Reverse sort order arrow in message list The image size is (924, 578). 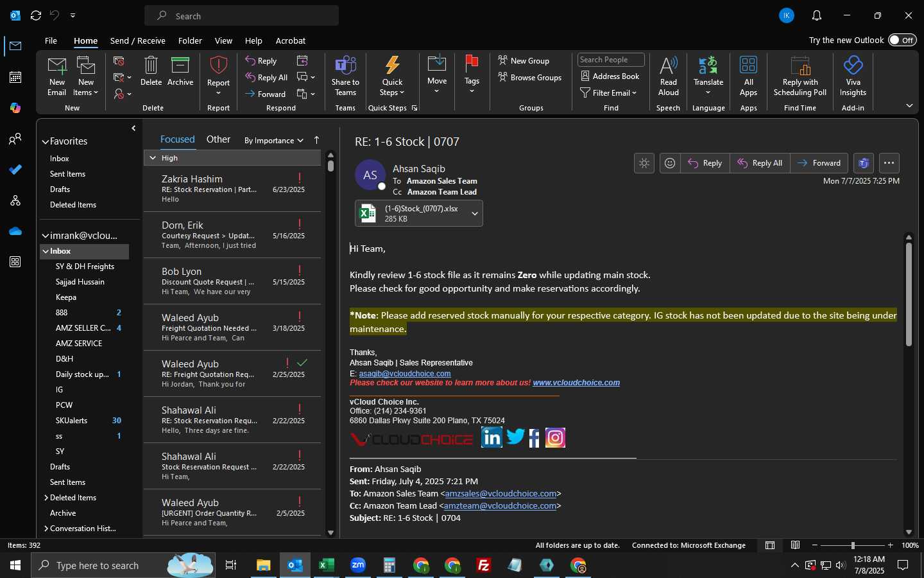(316, 140)
